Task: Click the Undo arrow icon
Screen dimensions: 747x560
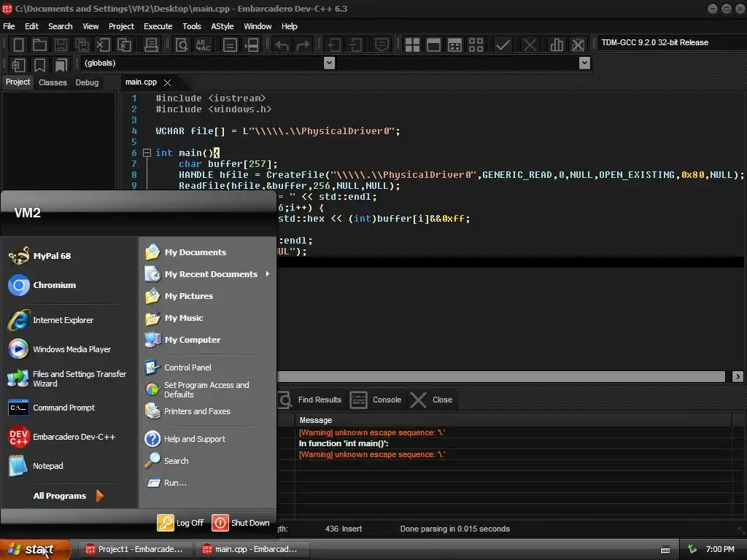Action: 282,45
